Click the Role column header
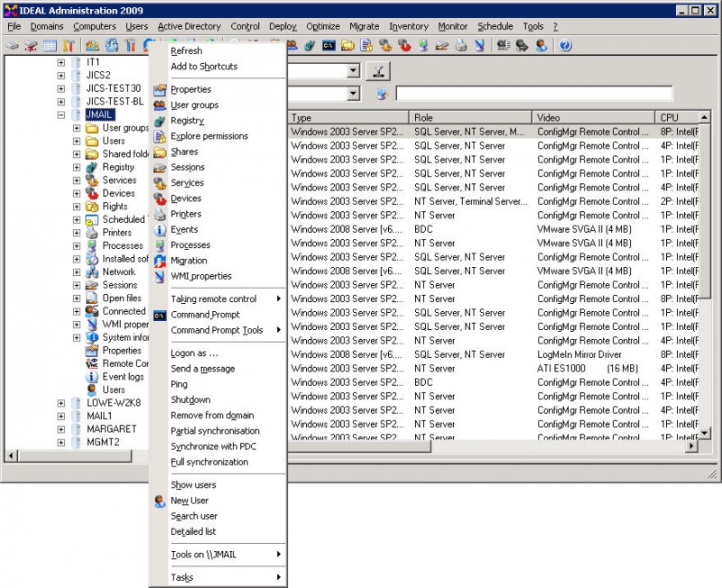Screen dimensions: 722x588 pos(470,118)
